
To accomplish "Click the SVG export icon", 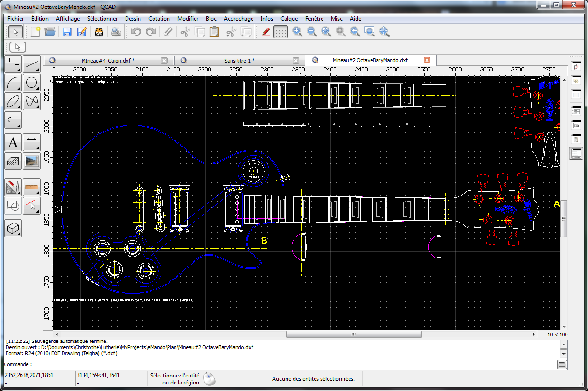I will 99,32.
